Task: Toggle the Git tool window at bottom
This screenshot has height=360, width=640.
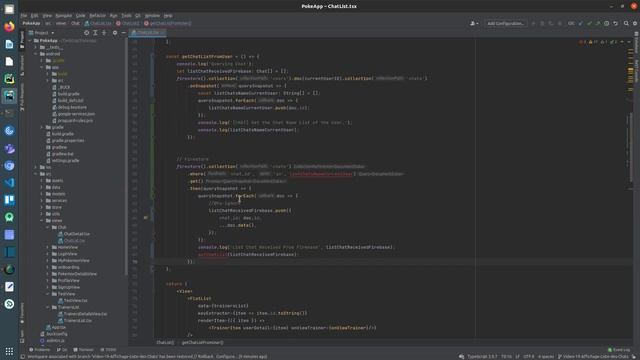Action: pyautogui.click(x=62, y=350)
